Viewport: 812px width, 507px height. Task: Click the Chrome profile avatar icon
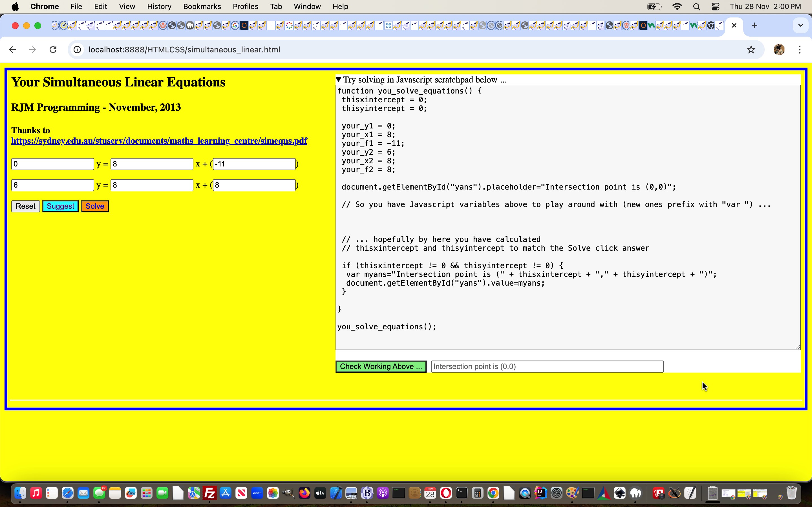(780, 50)
